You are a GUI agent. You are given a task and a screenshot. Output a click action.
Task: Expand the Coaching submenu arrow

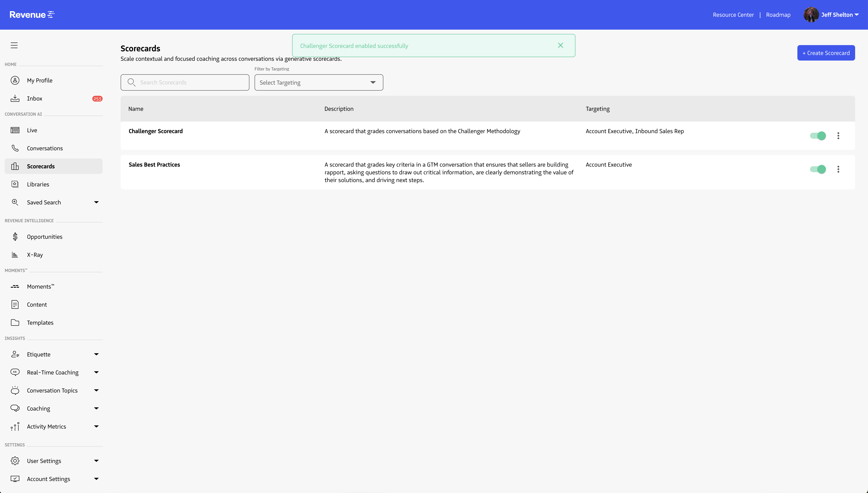(x=96, y=408)
